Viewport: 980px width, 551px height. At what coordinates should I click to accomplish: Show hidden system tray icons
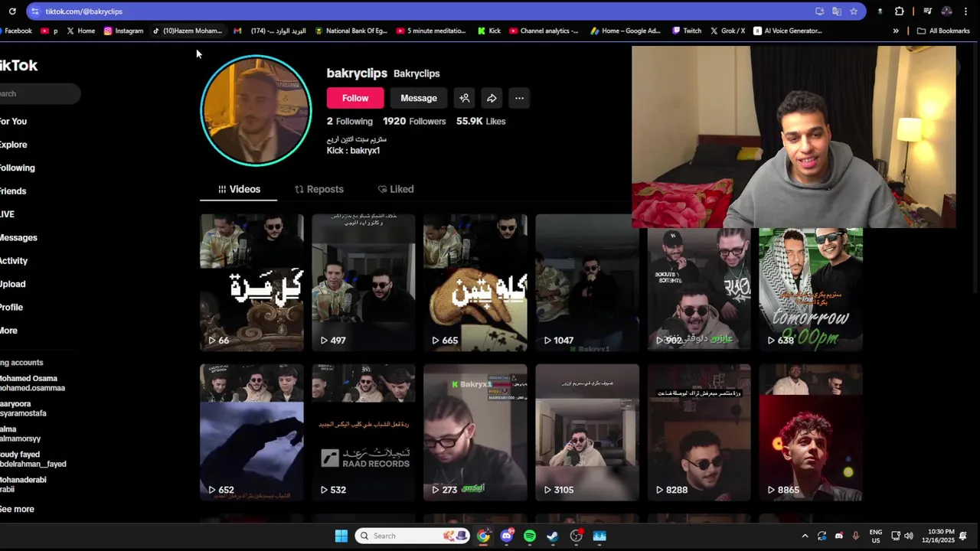point(805,536)
